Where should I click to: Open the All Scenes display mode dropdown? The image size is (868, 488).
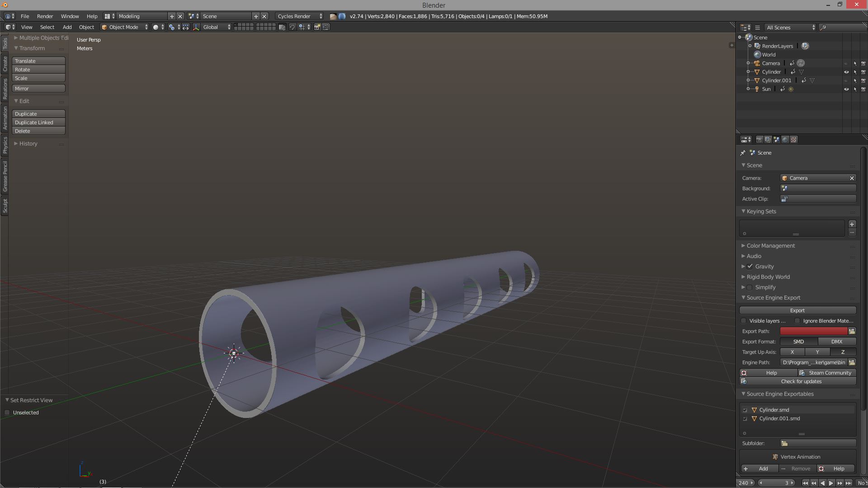coord(789,28)
